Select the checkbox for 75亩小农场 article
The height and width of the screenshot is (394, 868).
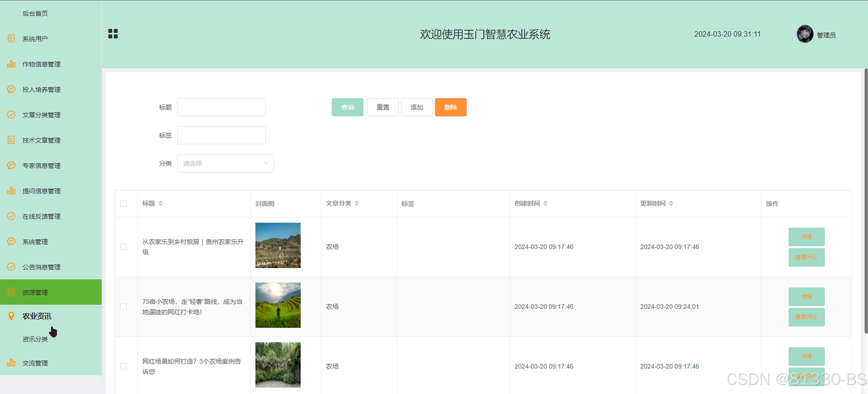click(x=123, y=307)
